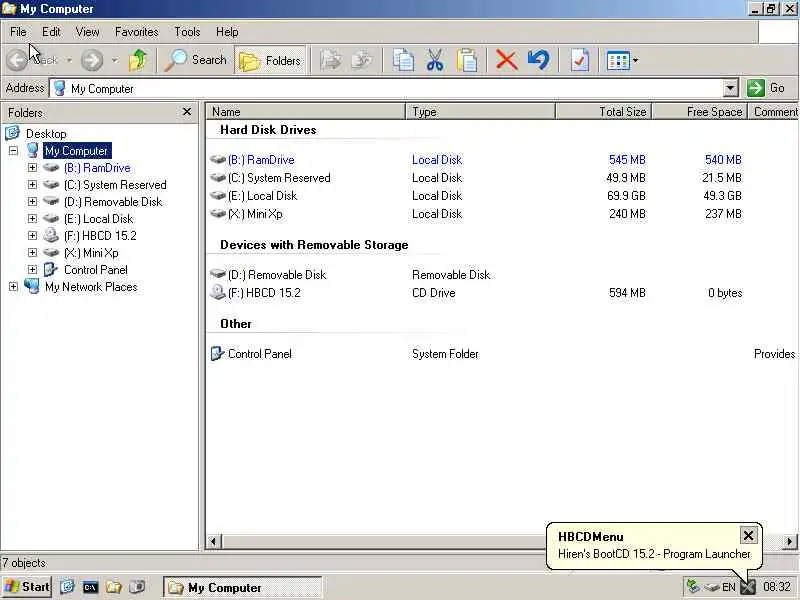Select (F:) HBCD 15.2 CD drive in list
The image size is (800, 600).
coord(264,293)
